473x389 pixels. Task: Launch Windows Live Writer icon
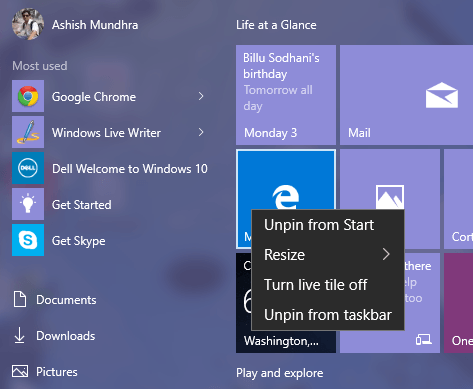tap(28, 132)
